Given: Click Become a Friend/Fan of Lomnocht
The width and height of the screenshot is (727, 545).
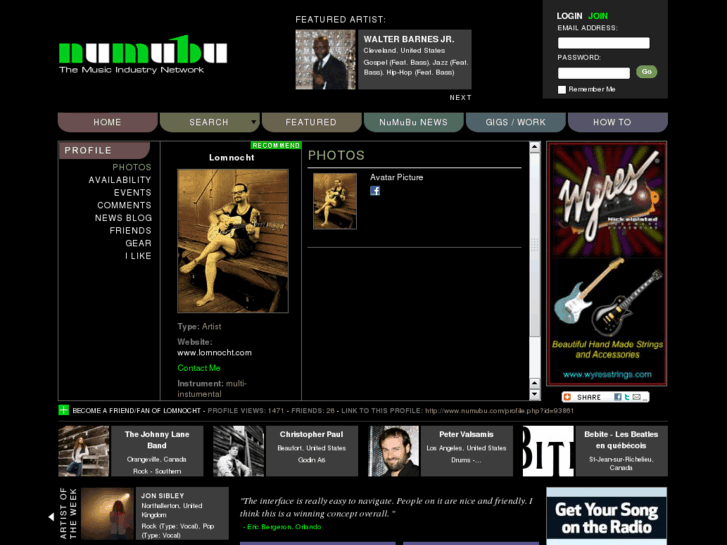Looking at the screenshot, I should [x=137, y=410].
